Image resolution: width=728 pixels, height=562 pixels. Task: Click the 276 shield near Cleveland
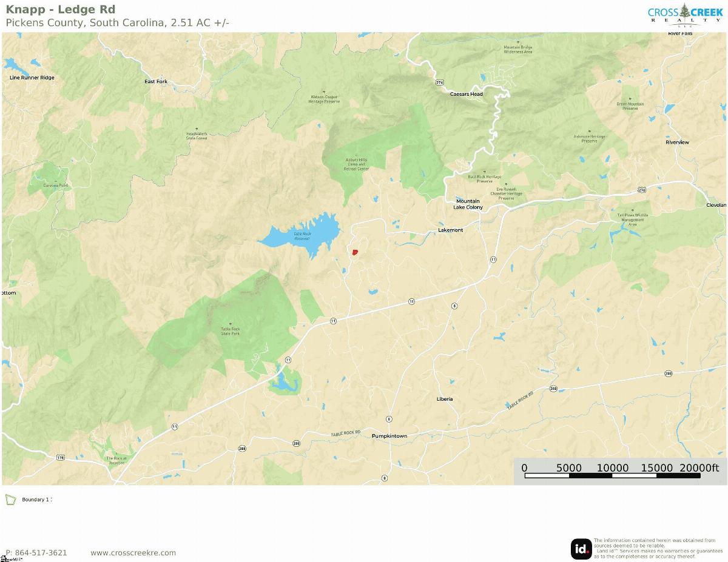coord(642,190)
